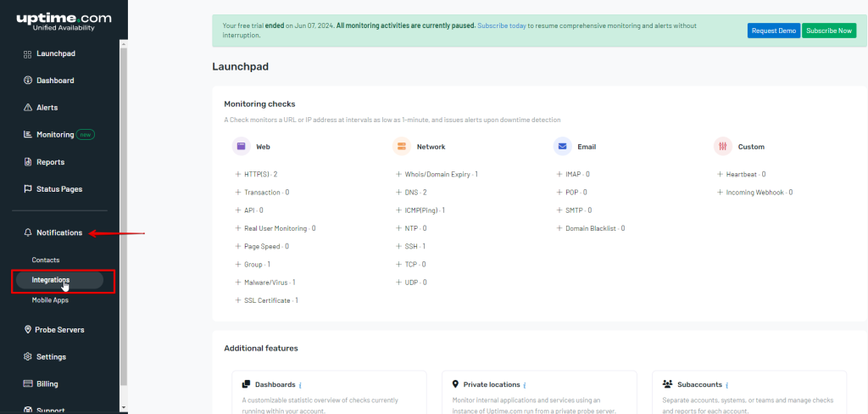868x414 pixels.
Task: Click the Dashboard icon in sidebar
Action: (x=28, y=81)
